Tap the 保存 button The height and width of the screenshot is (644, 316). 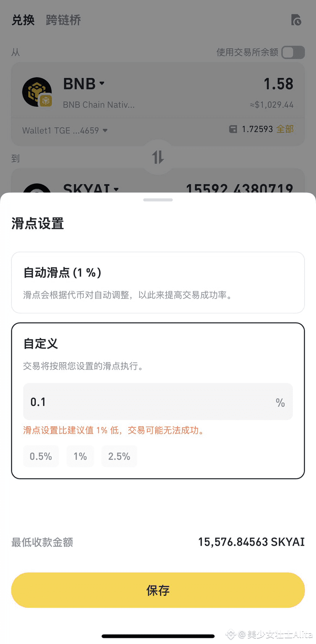point(158,590)
